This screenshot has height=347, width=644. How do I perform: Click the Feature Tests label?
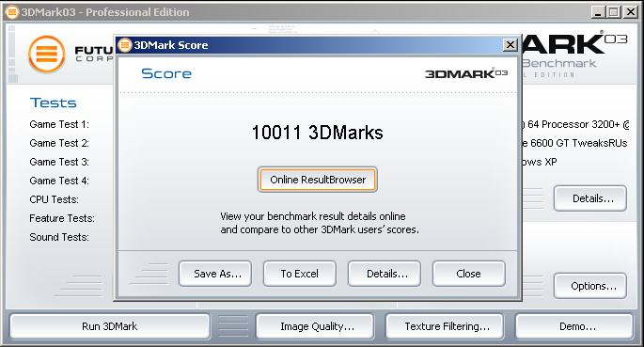point(62,218)
